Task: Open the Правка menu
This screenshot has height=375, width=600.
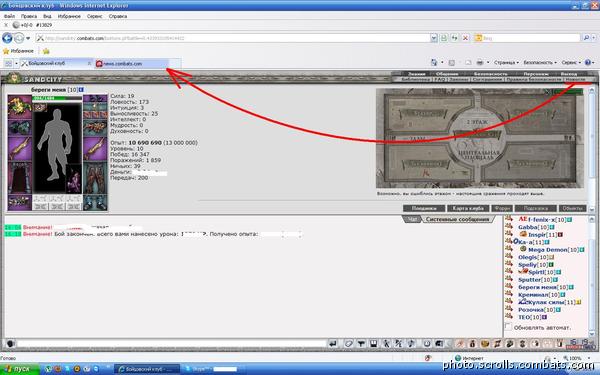Action: click(x=29, y=16)
